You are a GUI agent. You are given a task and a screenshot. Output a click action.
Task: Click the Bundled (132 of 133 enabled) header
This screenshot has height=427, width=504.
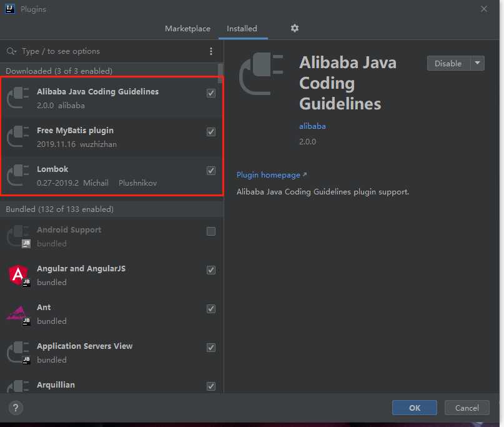[x=59, y=209]
